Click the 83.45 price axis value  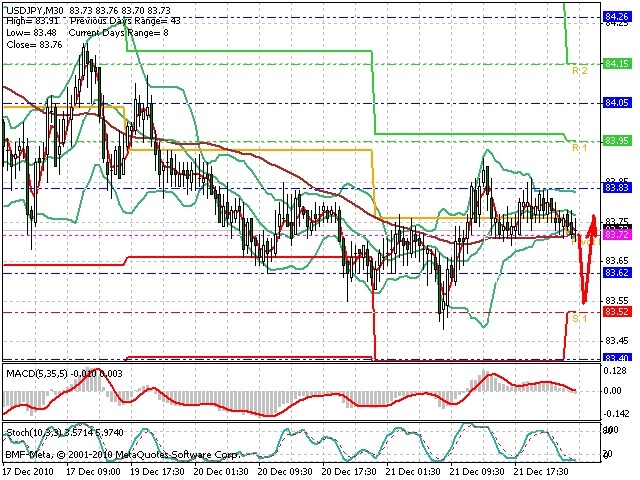(617, 340)
